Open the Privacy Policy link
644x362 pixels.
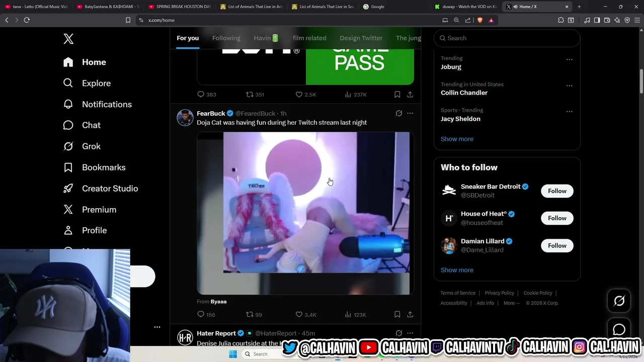pyautogui.click(x=499, y=293)
